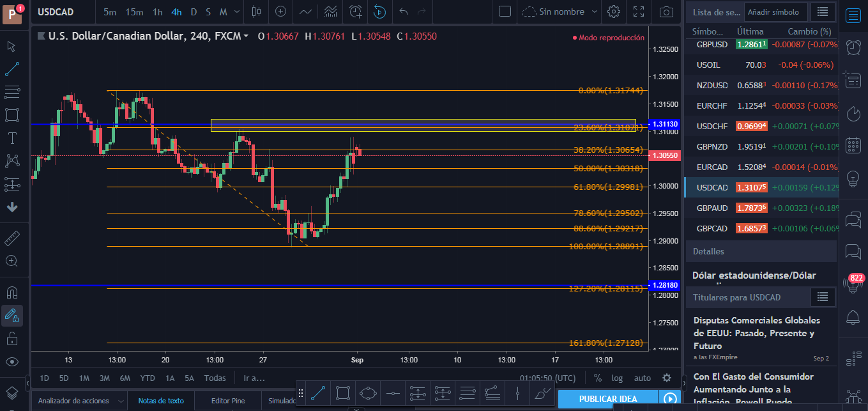868x411 pixels.
Task: Toggle percent scale
Action: point(598,378)
